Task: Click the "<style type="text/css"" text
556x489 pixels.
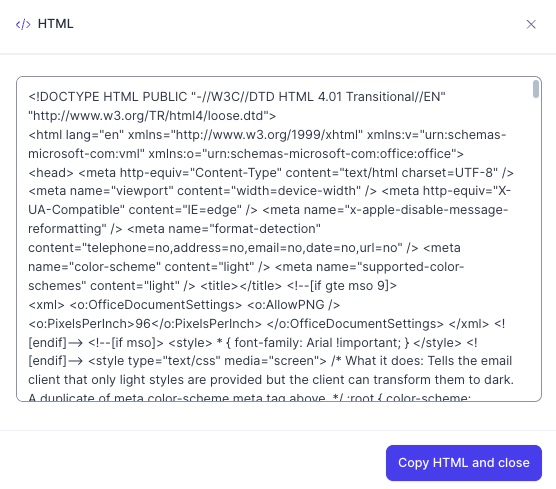Action: pyautogui.click(x=154, y=361)
